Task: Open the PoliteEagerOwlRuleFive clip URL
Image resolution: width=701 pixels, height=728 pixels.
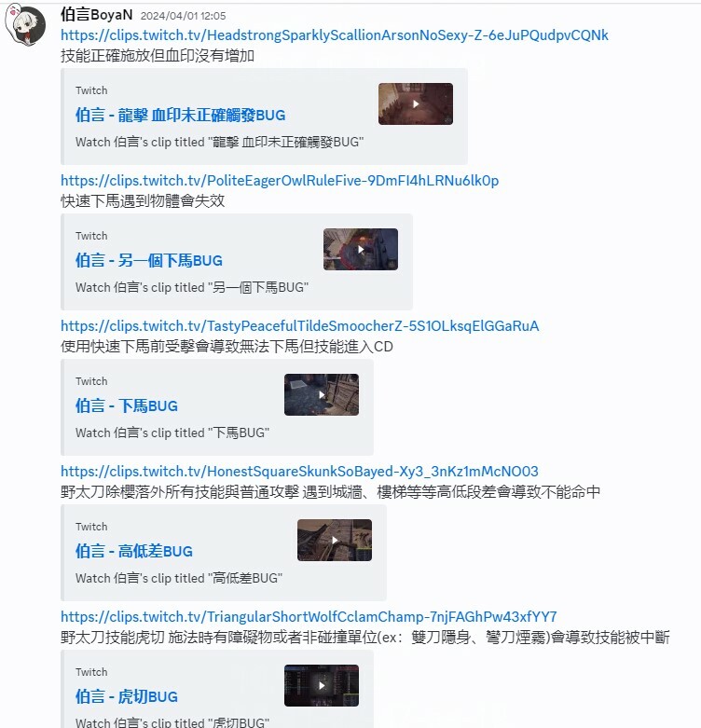Action: pos(280,181)
